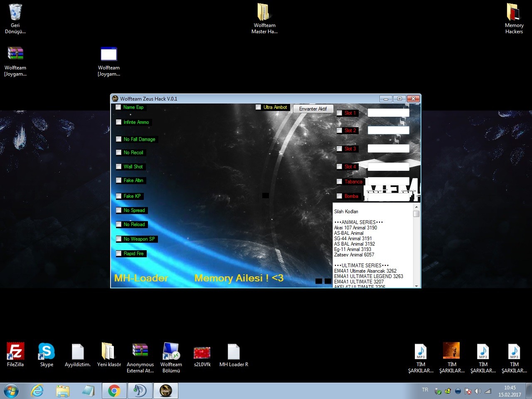Click the weapon list scrollbar down arrow
The height and width of the screenshot is (399, 532).
pyautogui.click(x=416, y=285)
